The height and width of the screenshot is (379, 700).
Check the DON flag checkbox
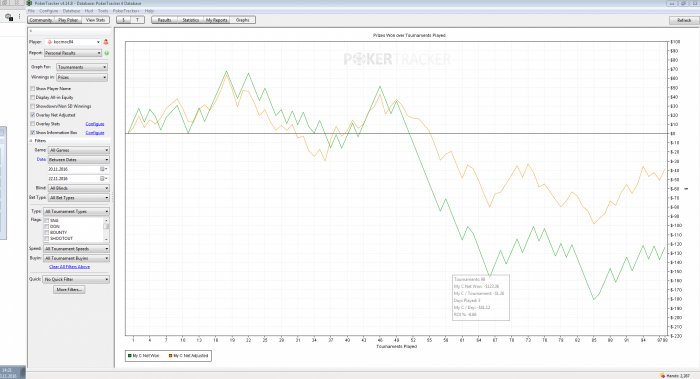[x=46, y=226]
